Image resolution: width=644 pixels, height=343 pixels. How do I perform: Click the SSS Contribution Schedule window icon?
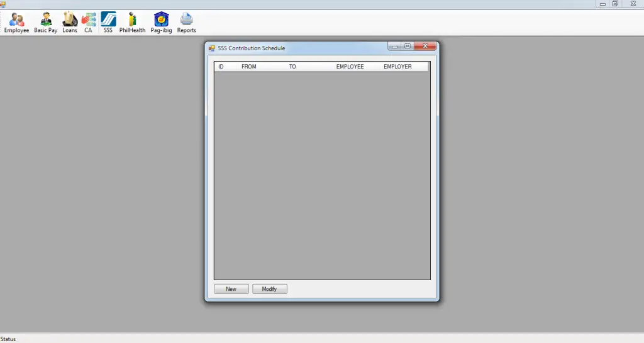click(x=212, y=48)
